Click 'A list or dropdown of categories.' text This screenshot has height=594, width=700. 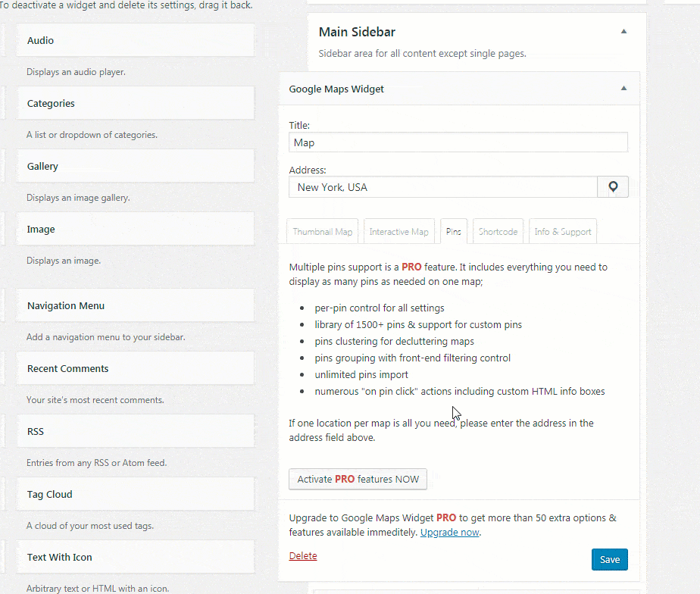(x=92, y=135)
